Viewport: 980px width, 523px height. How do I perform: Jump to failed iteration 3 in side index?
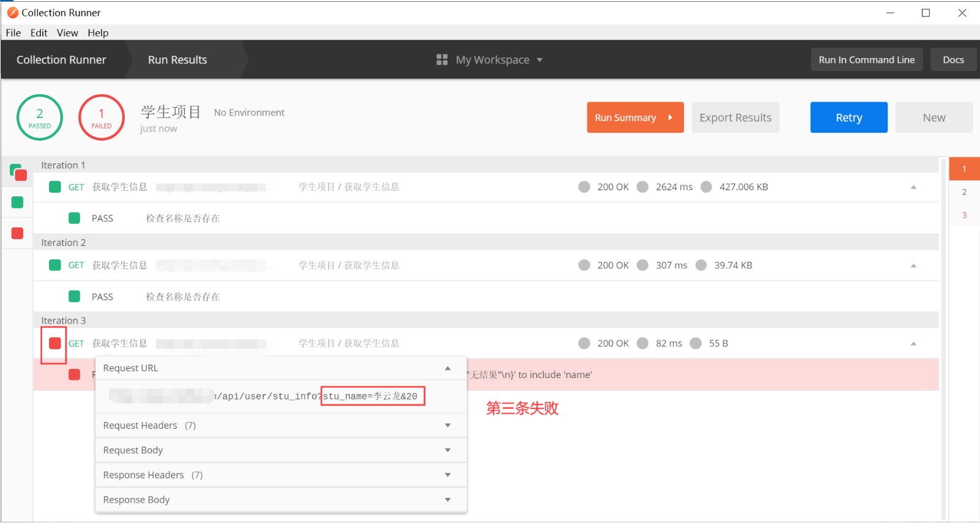(x=964, y=215)
